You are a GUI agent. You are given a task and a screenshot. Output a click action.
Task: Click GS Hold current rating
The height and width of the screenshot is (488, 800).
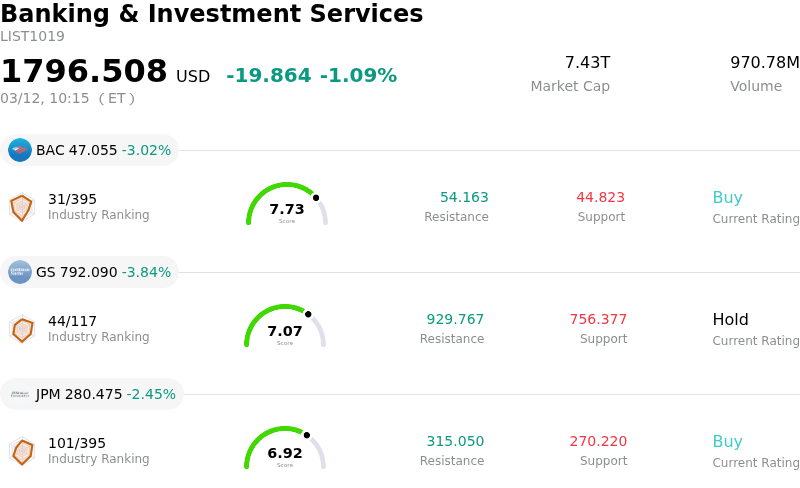pos(730,320)
